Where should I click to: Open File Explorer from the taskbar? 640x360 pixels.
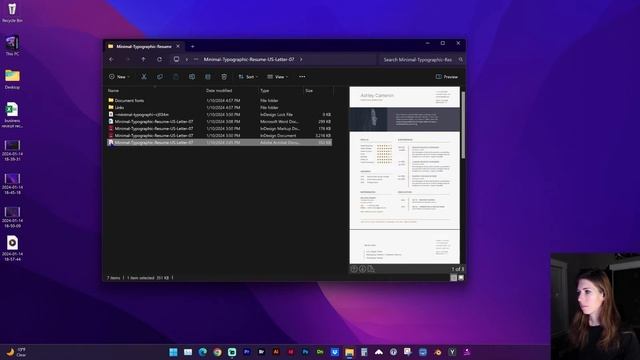(349, 352)
